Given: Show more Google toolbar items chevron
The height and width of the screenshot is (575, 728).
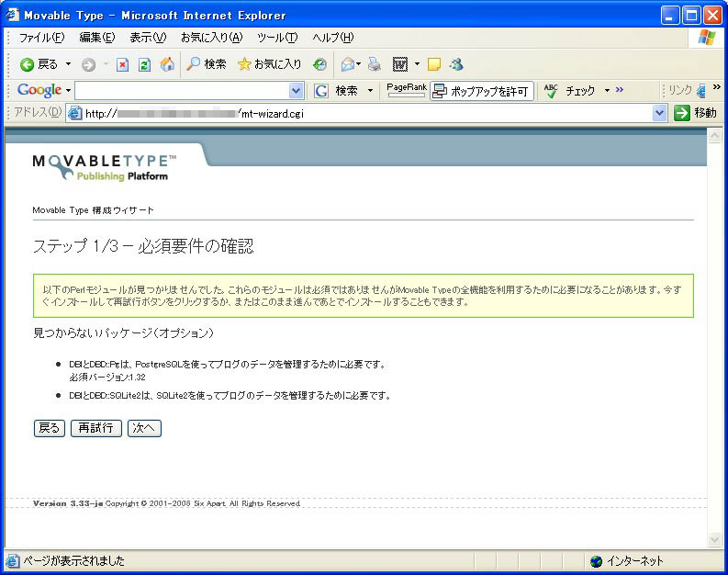Looking at the screenshot, I should pyautogui.click(x=620, y=90).
